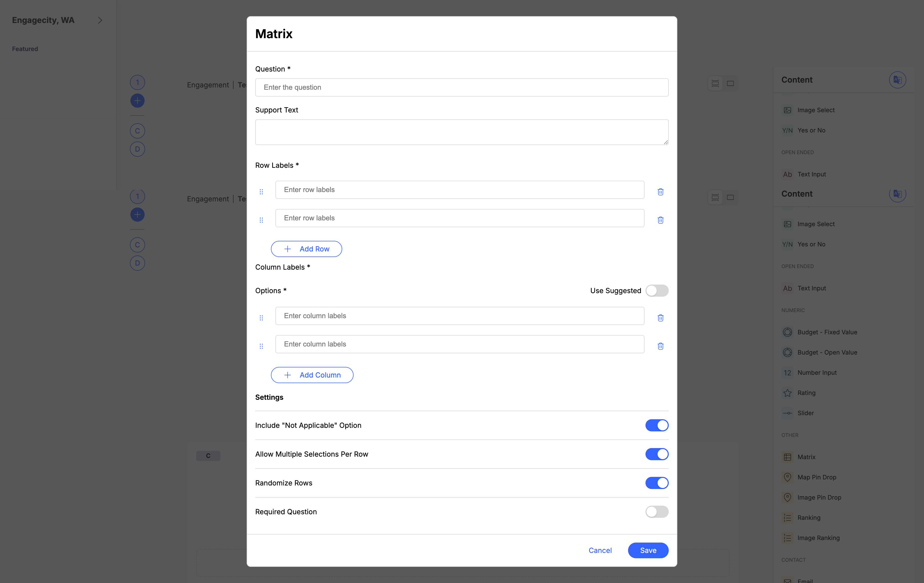The height and width of the screenshot is (583, 924).
Task: Delete the second row label entry
Action: coord(660,220)
